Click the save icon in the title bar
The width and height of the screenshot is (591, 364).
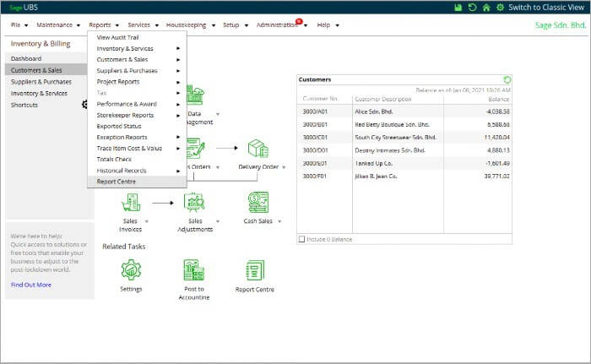(458, 8)
